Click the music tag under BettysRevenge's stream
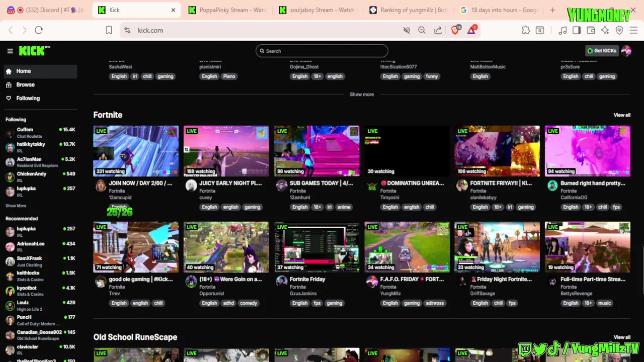 (x=604, y=303)
